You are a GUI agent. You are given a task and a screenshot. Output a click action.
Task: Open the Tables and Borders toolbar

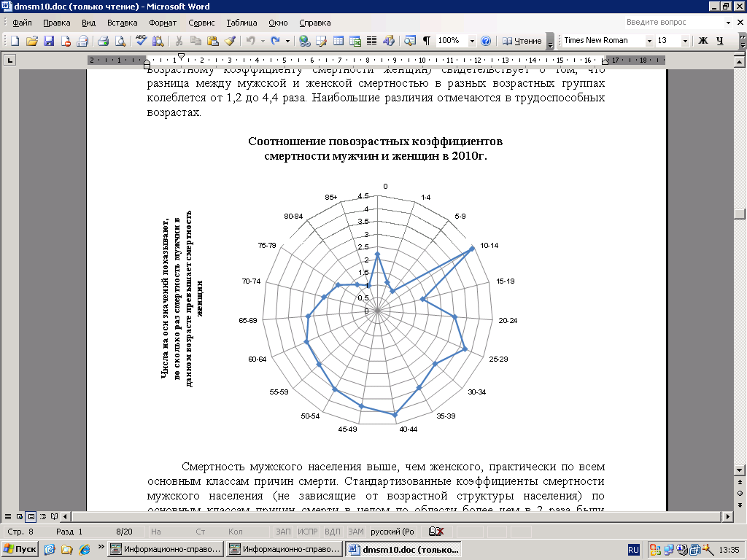pos(321,41)
